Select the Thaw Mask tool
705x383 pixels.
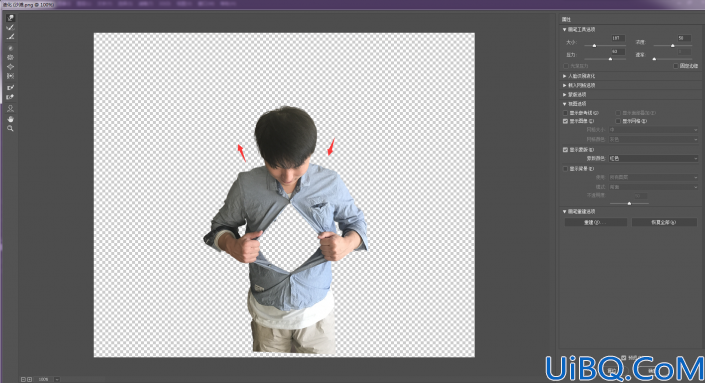10,97
